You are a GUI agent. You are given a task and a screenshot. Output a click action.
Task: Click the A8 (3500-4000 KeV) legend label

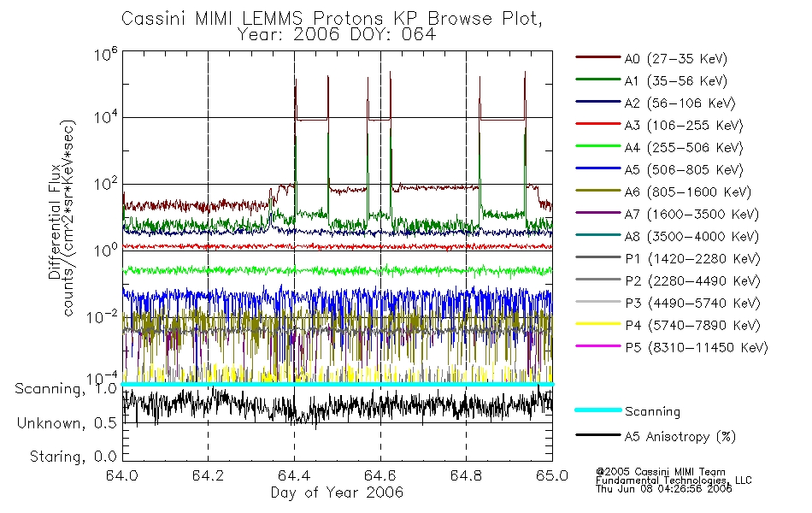(691, 236)
